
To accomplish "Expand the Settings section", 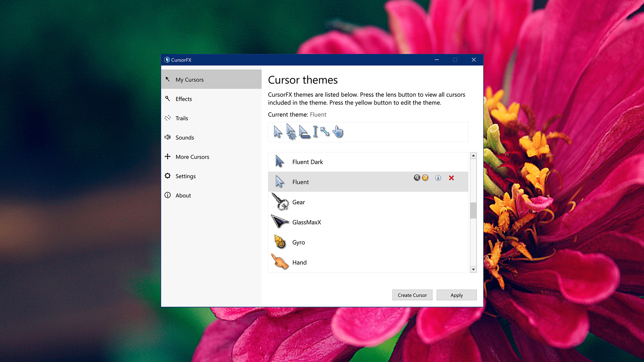I will pyautogui.click(x=185, y=176).
